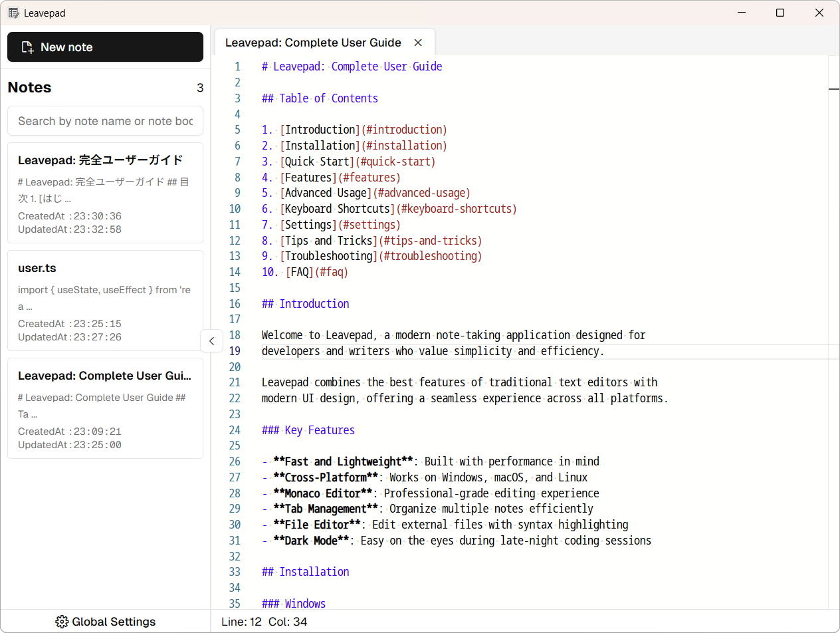Click the New note button
The image size is (840, 633).
[x=105, y=47]
